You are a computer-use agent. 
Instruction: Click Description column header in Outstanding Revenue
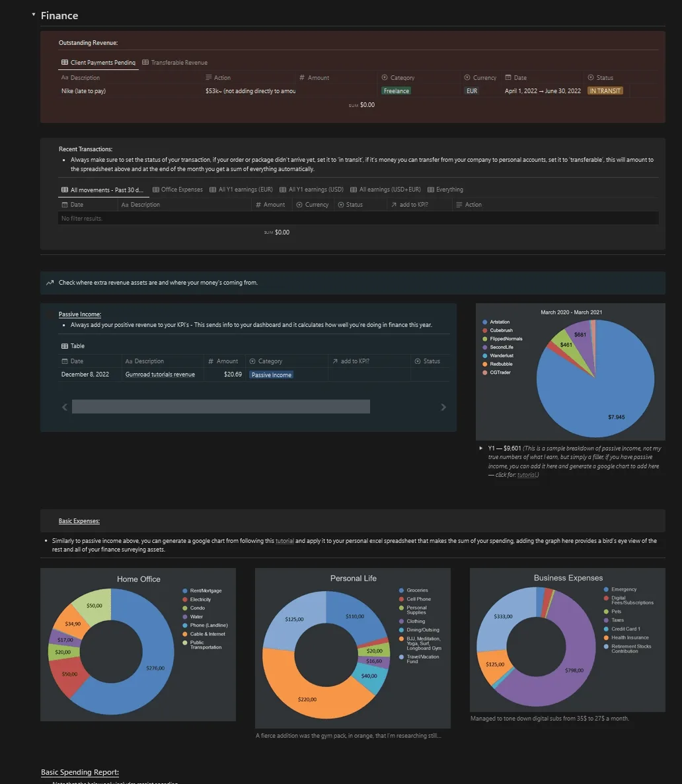tap(80, 77)
